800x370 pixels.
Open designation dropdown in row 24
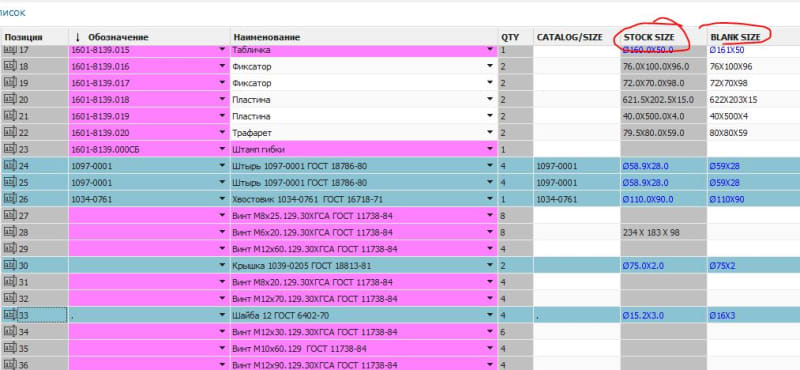(222, 166)
